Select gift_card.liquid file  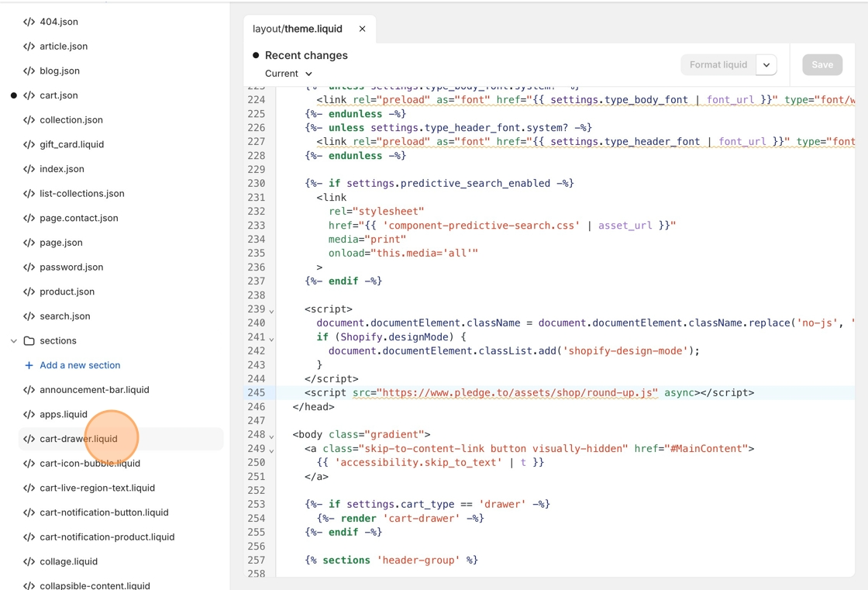pyautogui.click(x=72, y=144)
